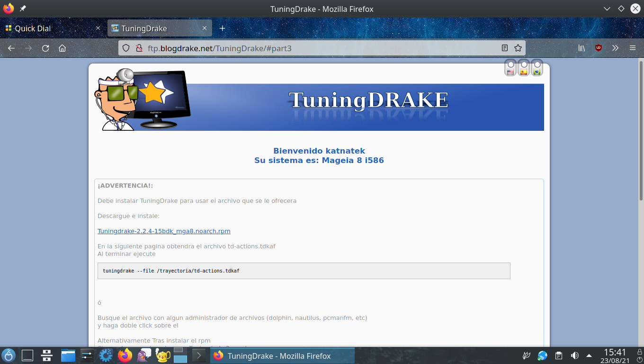Screen dimensions: 644x364
Task: Click the virtual desktop pager
Action: [180, 355]
